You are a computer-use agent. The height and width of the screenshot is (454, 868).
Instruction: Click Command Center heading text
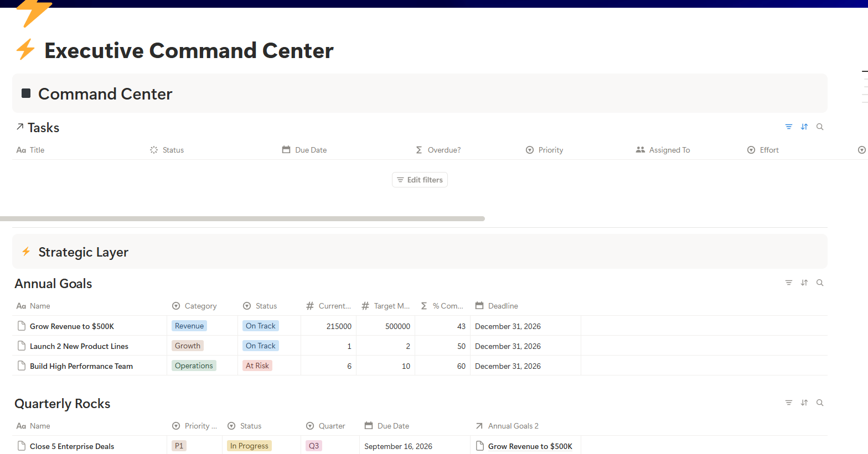(105, 94)
